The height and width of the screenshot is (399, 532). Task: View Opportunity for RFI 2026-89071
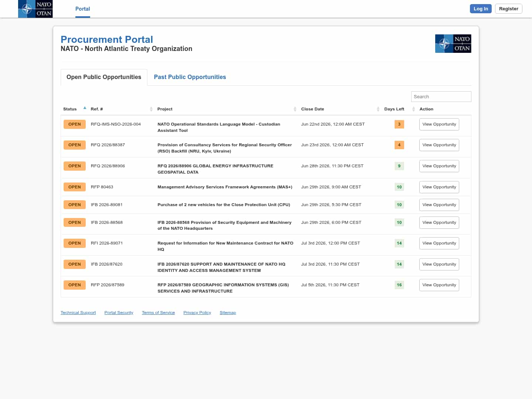click(439, 243)
